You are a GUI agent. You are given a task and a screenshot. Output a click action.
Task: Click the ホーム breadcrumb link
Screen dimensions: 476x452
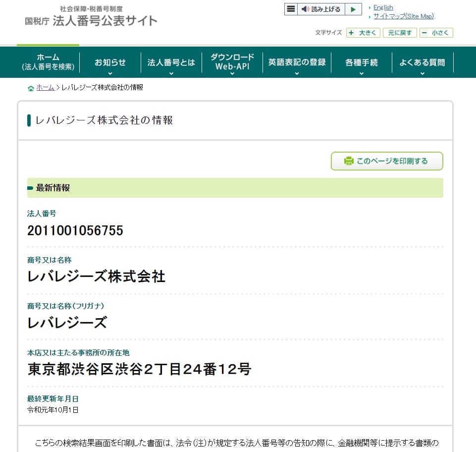pos(45,88)
